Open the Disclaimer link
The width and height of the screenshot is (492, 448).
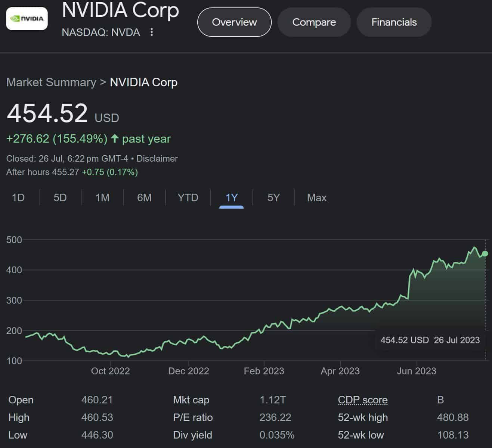click(157, 159)
